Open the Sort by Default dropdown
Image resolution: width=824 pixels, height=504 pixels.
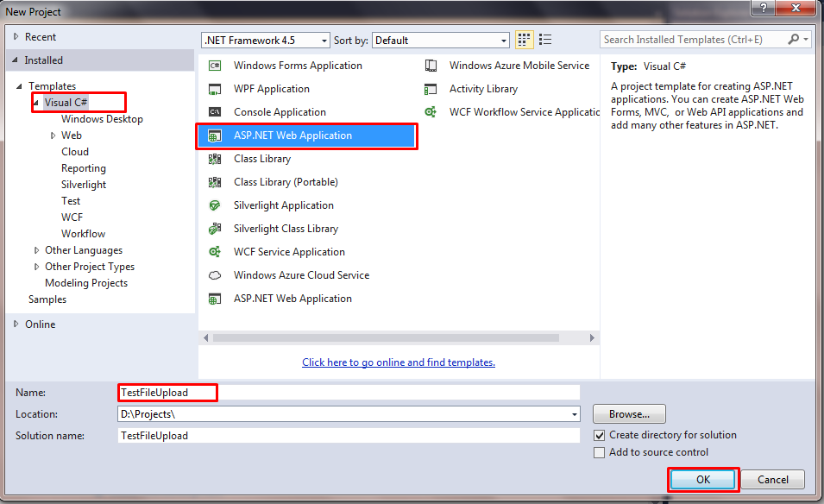[504, 41]
